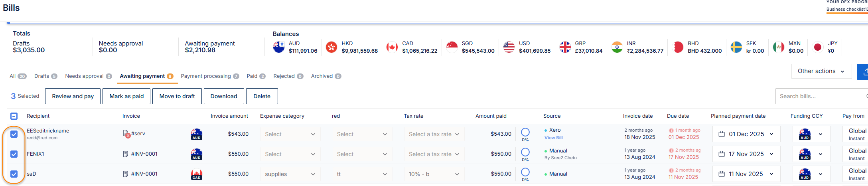The width and height of the screenshot is (868, 186).
Task: Click the failed invoice icon beside #serv
Action: [x=127, y=134]
